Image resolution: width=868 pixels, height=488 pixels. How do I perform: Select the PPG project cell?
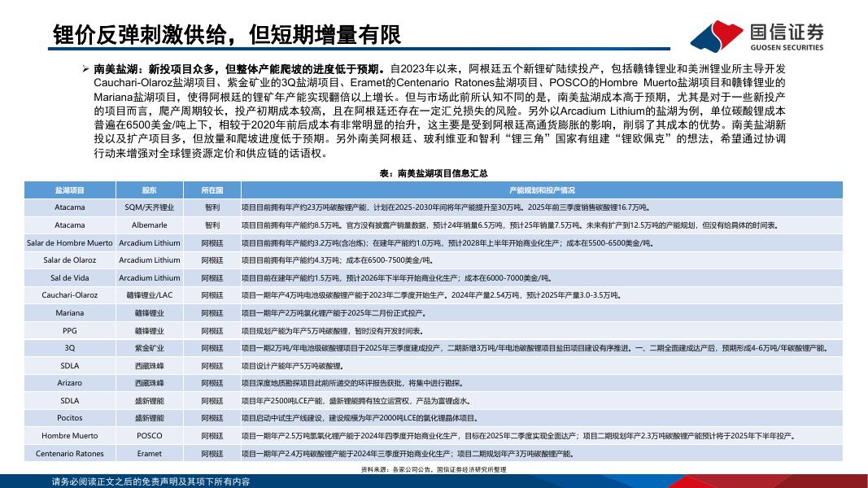pyautogui.click(x=70, y=330)
